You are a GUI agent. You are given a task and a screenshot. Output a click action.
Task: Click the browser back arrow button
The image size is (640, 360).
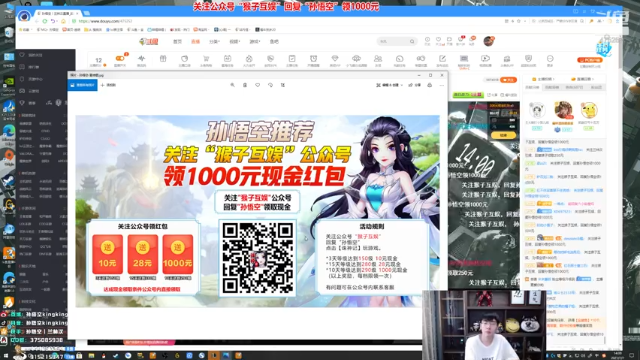[36, 21]
